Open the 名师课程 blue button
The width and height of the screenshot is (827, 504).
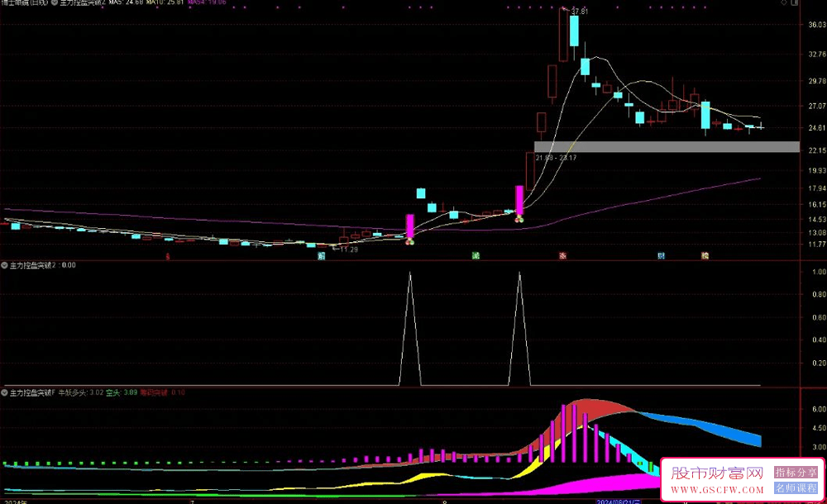click(x=795, y=489)
